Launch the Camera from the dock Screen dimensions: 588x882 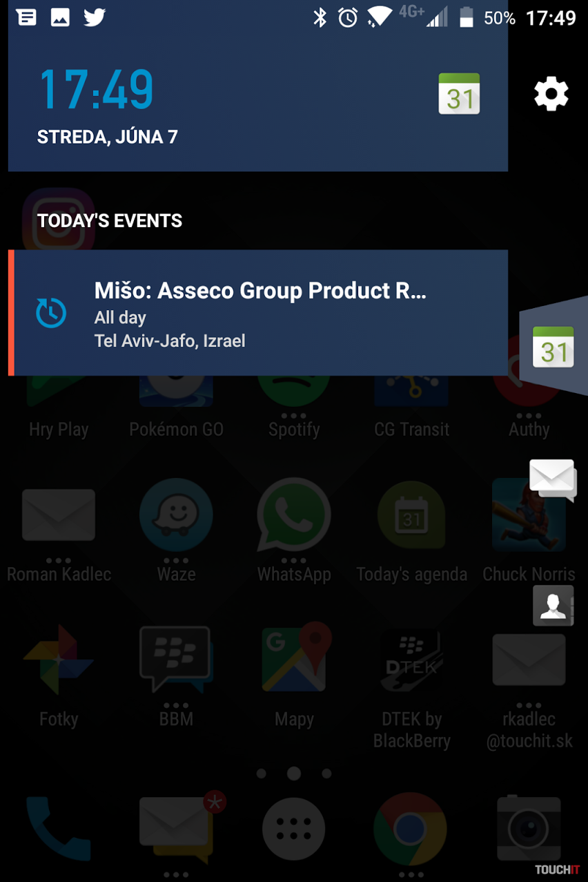pyautogui.click(x=529, y=829)
